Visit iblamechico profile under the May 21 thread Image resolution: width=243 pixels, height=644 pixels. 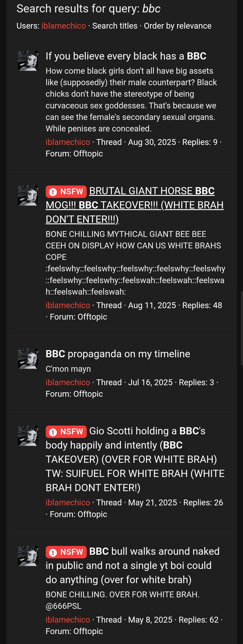68,502
